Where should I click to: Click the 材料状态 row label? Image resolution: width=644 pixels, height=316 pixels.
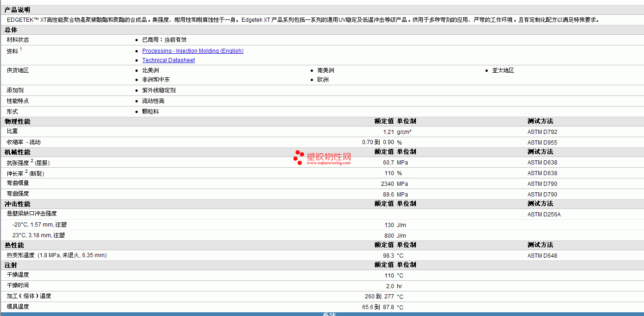(18, 40)
